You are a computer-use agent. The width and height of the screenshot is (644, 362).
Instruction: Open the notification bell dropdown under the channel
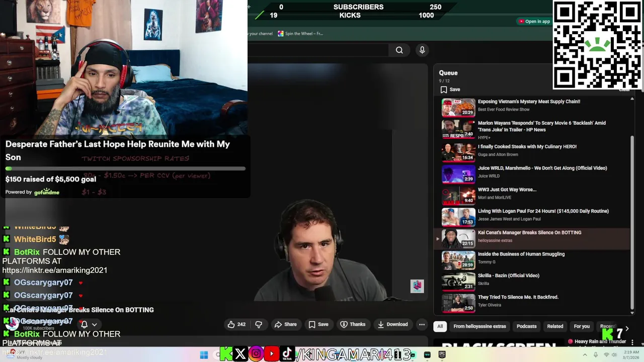click(89, 324)
